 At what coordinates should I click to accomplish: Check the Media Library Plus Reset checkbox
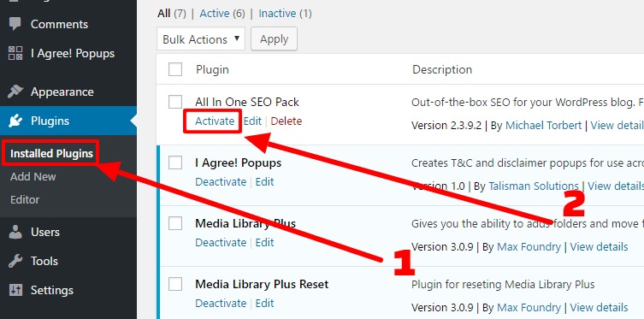[175, 284]
